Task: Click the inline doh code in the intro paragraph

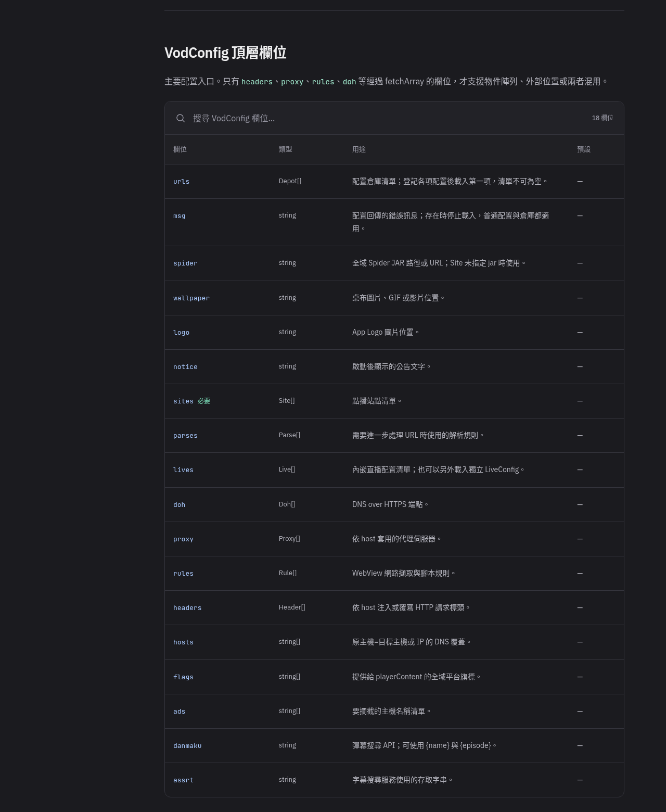Action: (350, 82)
